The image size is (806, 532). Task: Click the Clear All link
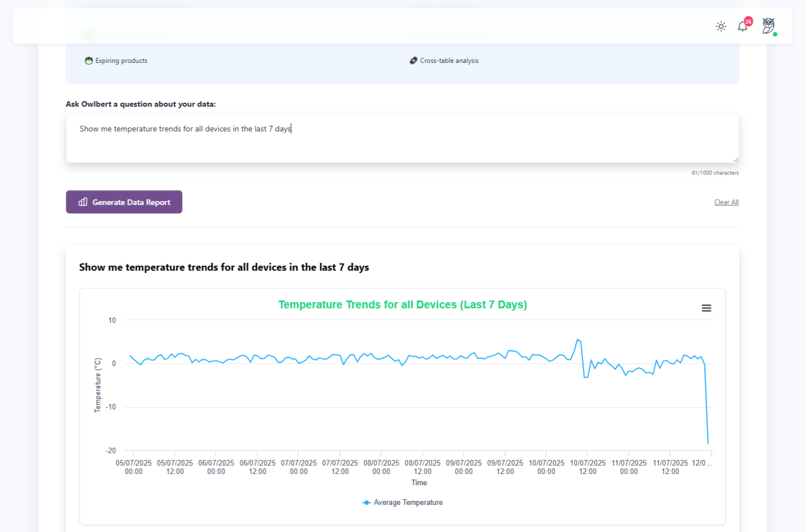click(726, 202)
